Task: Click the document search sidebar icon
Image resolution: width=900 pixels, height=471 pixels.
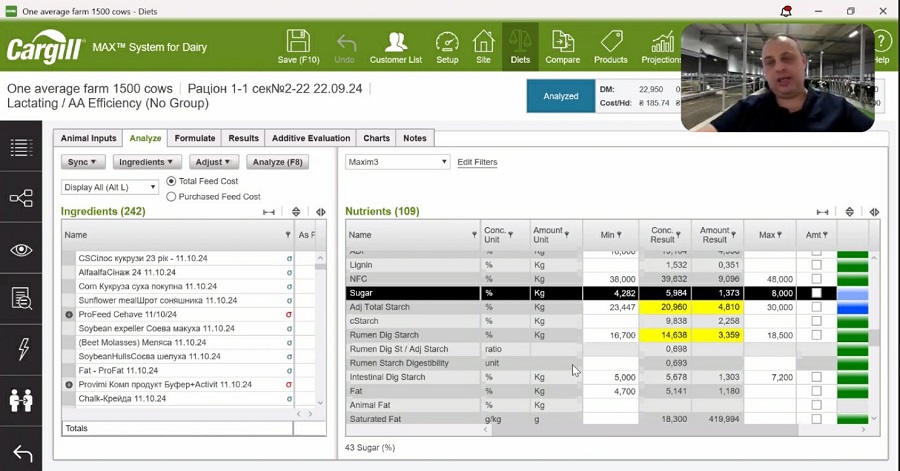Action: 21,299
